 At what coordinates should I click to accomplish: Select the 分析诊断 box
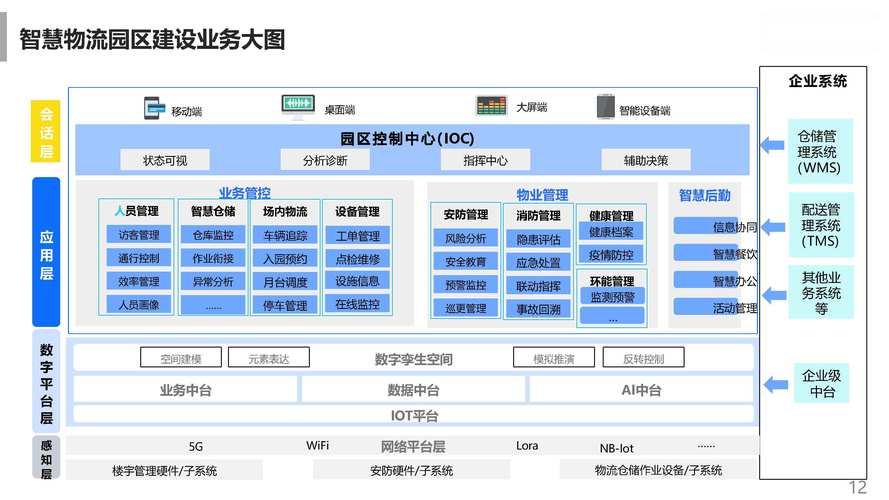325,160
